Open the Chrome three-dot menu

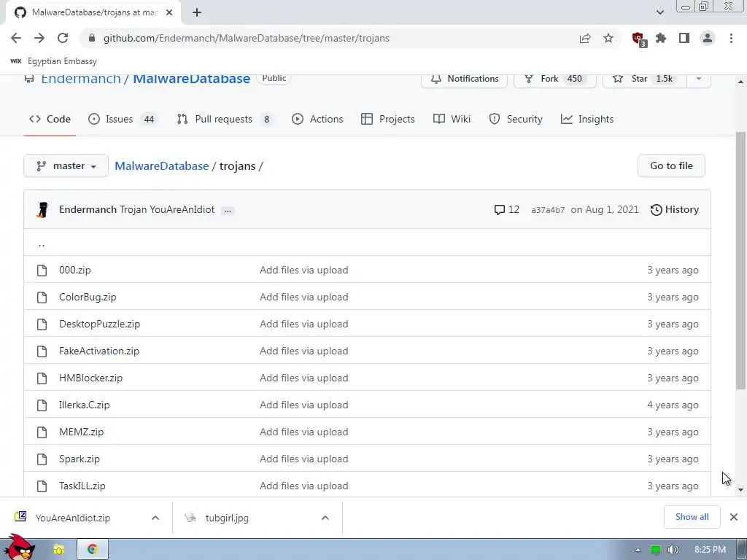[x=731, y=38]
